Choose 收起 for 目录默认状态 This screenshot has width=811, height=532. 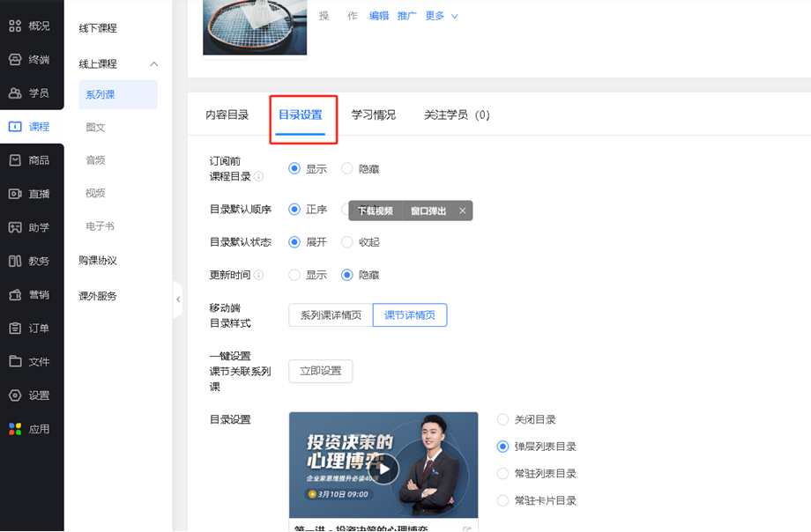click(x=347, y=242)
